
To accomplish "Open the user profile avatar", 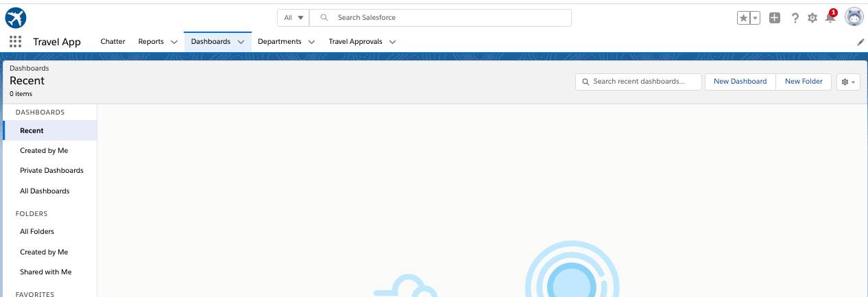I will [x=854, y=18].
